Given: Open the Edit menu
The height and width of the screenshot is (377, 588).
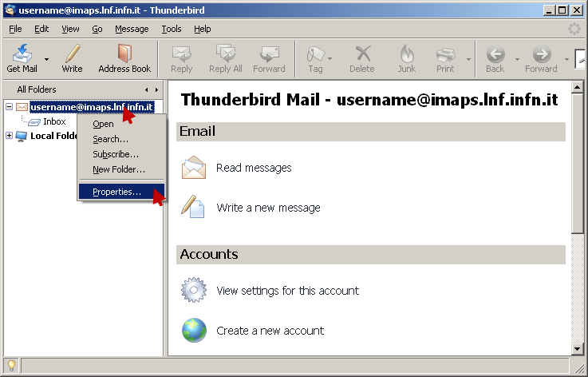Looking at the screenshot, I should point(41,29).
